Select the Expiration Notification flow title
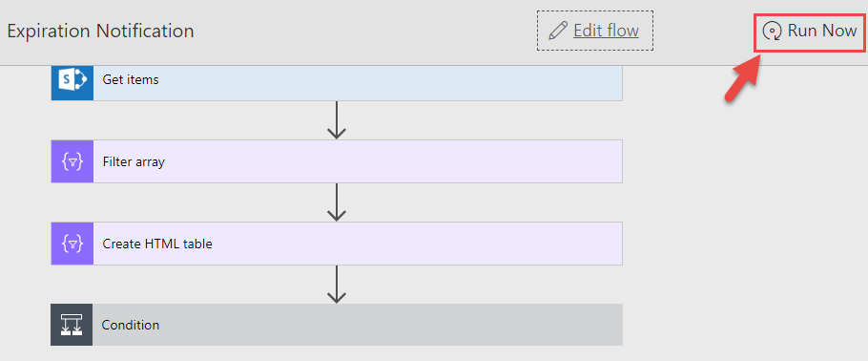868x361 pixels. pyautogui.click(x=100, y=31)
